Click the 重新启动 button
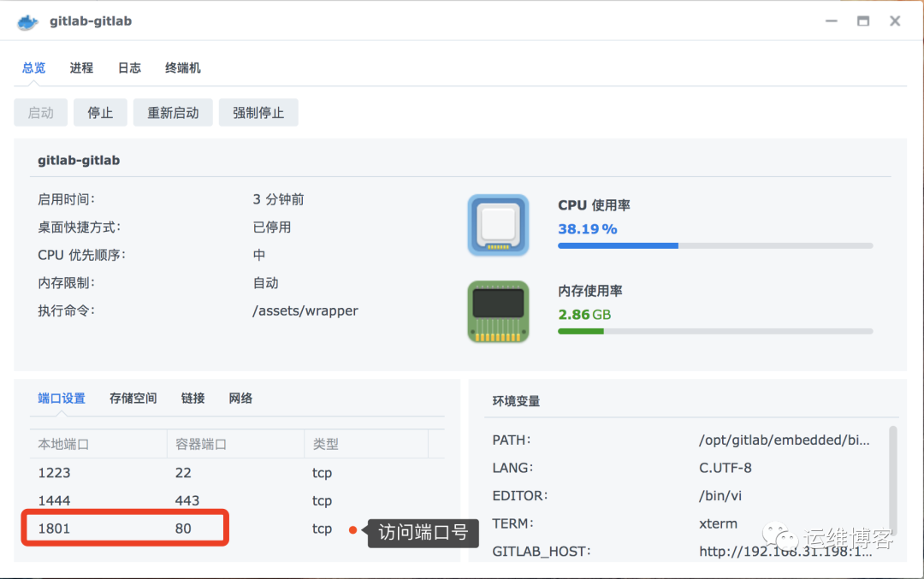The height and width of the screenshot is (579, 924). (x=173, y=113)
